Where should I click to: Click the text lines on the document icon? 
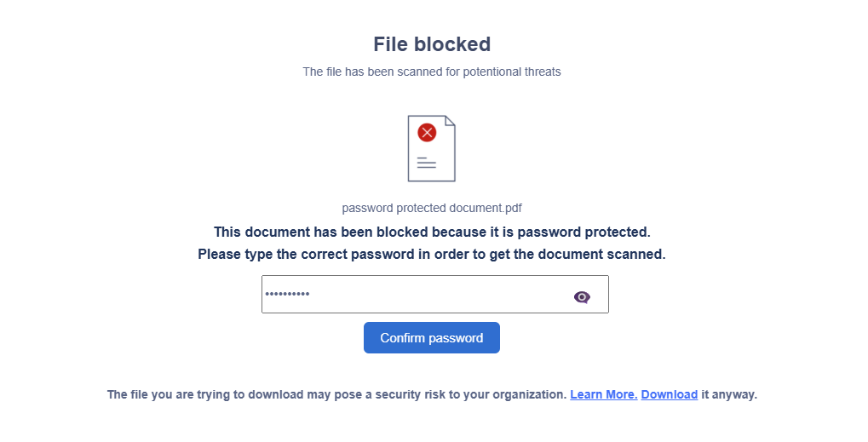coord(426,163)
